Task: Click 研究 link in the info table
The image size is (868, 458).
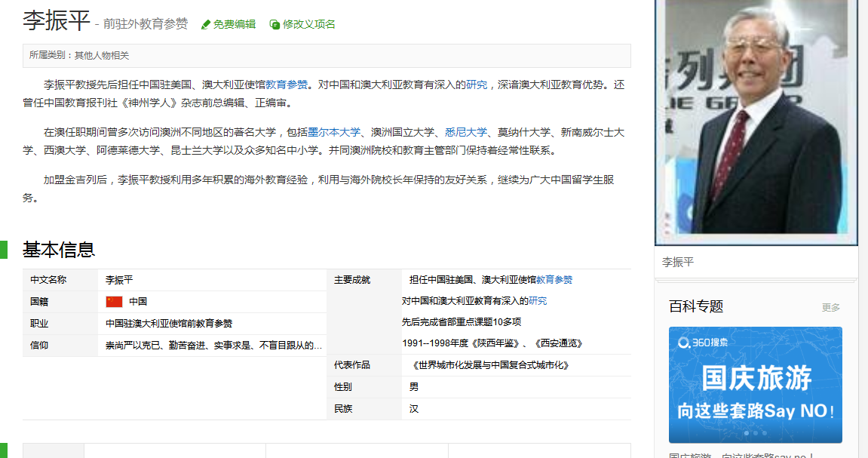Action: (538, 301)
